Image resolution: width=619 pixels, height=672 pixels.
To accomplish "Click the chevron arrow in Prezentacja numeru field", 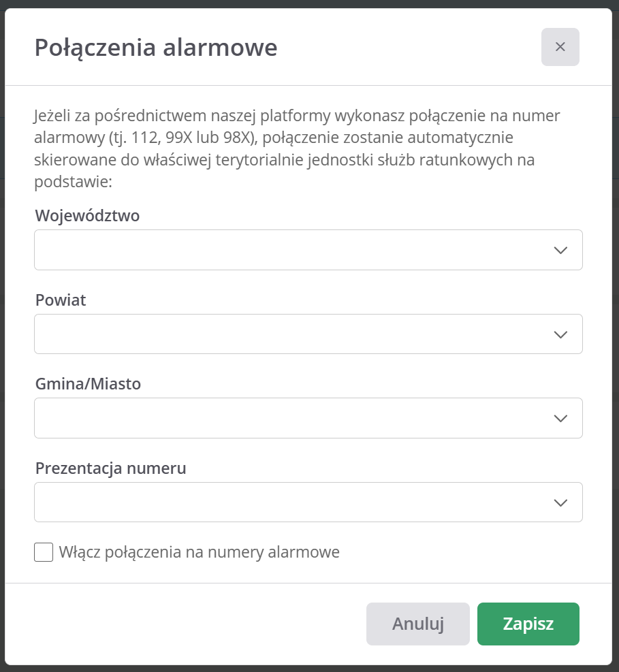I will [x=560, y=502].
